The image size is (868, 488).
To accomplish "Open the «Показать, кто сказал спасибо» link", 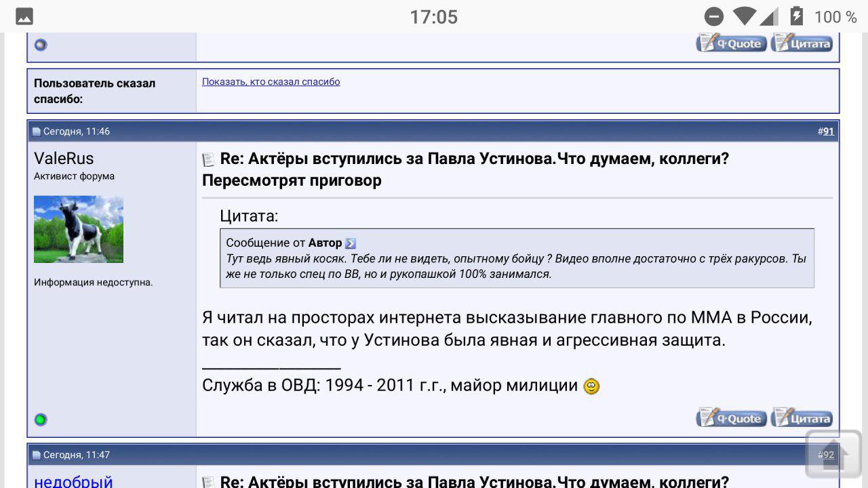I will [271, 81].
